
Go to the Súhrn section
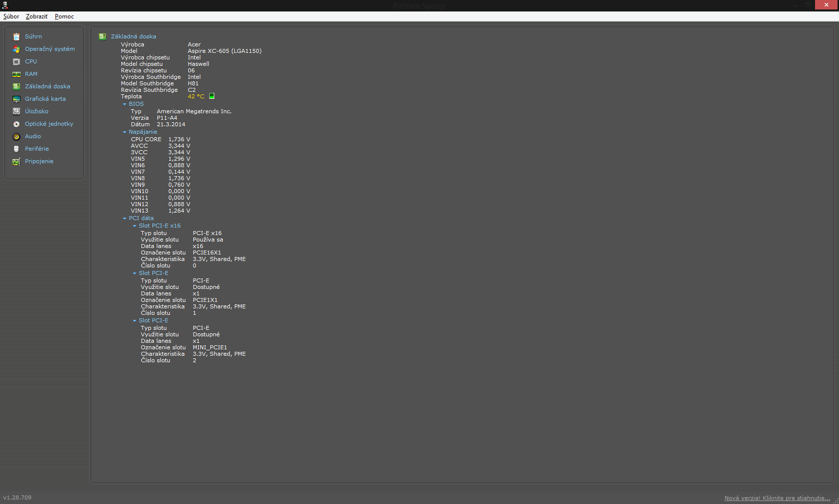(x=33, y=36)
